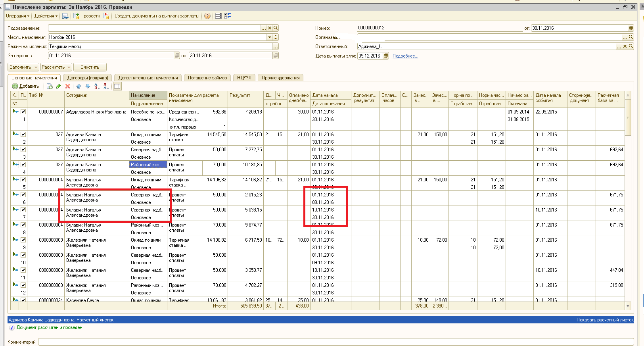Click the help question mark icon
The image size is (644, 346).
207,16
